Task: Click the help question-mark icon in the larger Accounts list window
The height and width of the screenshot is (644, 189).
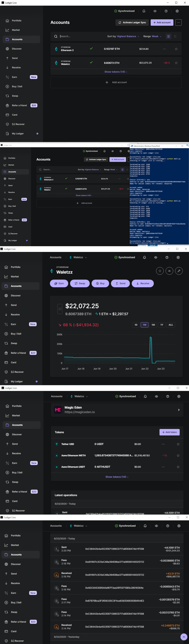Action: 166,11
